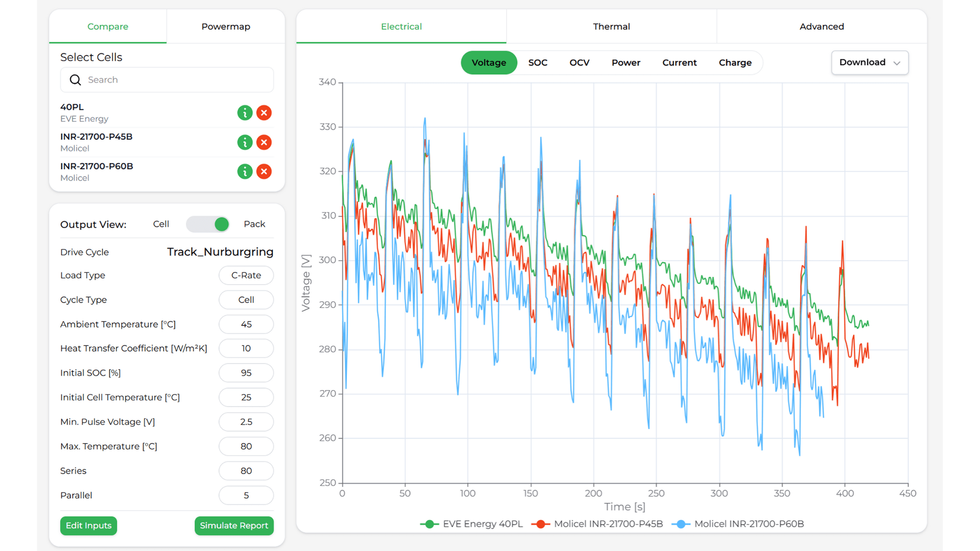Select the SOC plot option
The width and height of the screenshot is (980, 551).
tap(538, 63)
